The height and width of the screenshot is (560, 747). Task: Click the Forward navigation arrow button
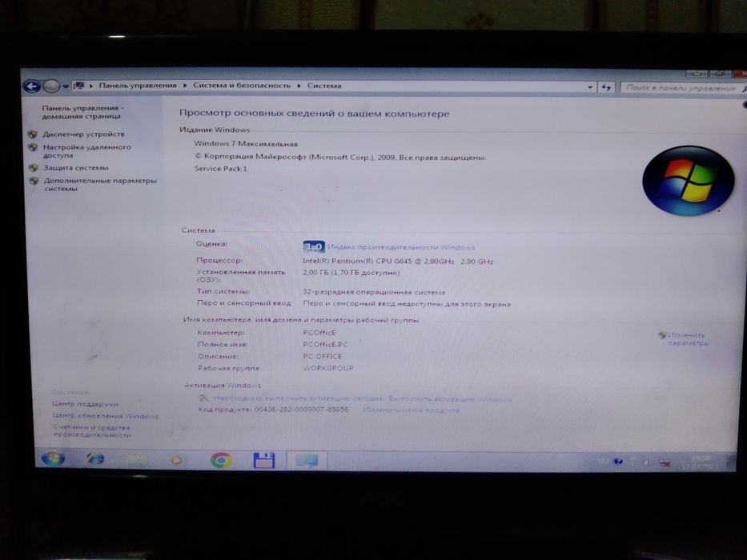click(x=51, y=86)
